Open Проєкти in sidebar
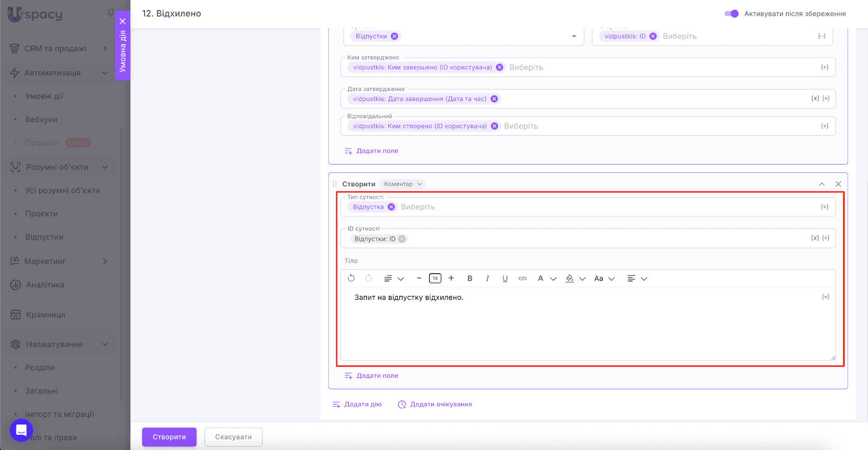Viewport: 868px width, 450px height. coord(41,214)
